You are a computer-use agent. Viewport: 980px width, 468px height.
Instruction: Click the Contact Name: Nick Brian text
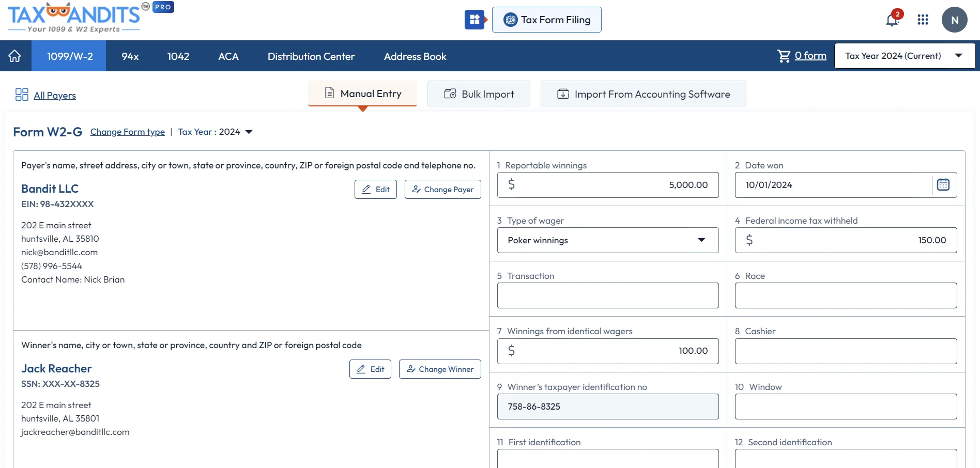tap(73, 279)
